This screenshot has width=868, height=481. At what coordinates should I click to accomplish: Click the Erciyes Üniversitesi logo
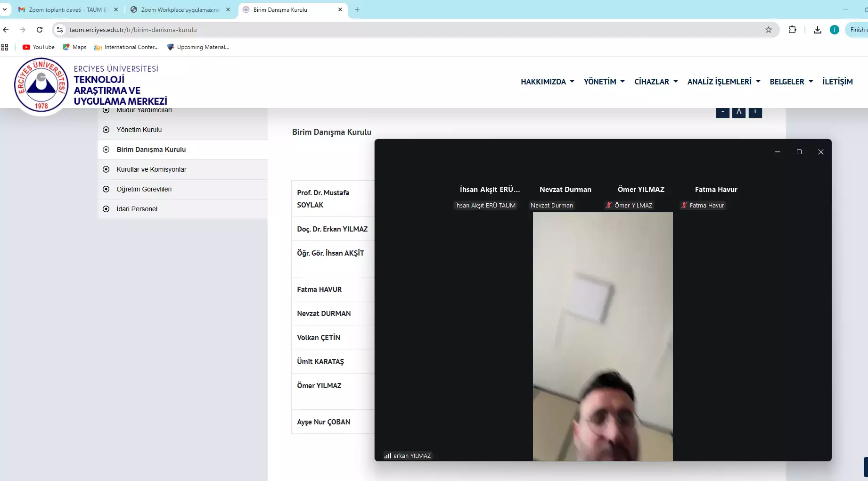click(x=41, y=85)
